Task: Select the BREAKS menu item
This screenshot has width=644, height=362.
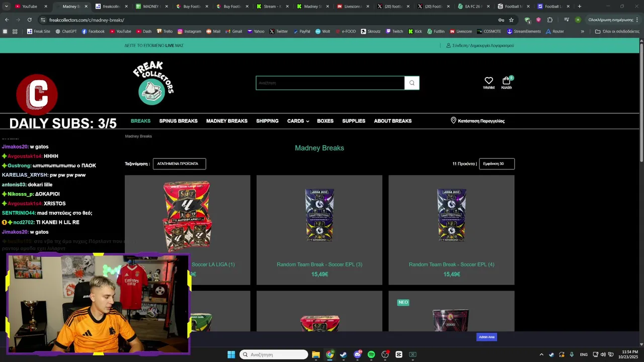Action: click(140, 121)
